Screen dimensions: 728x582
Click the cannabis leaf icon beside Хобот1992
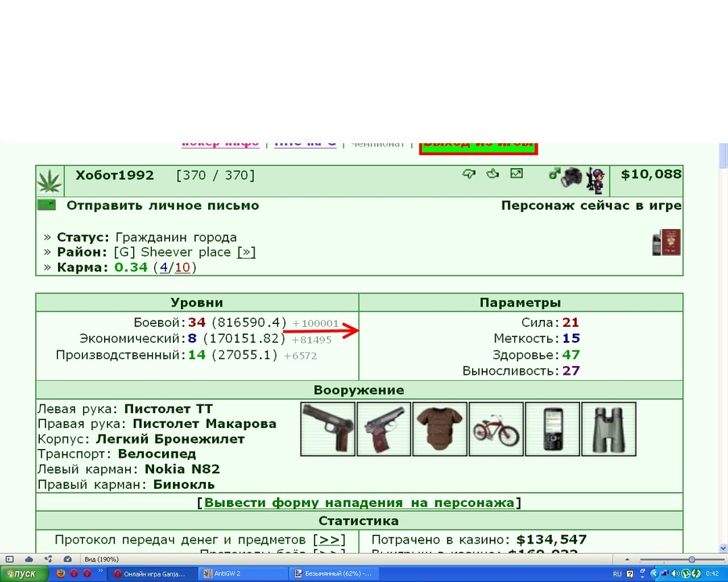click(49, 181)
